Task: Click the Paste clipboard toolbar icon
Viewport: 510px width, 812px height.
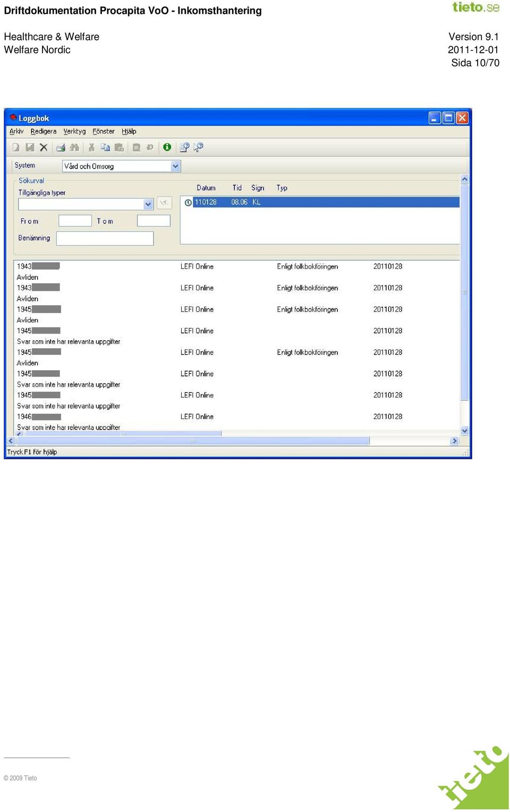Action: (119, 148)
